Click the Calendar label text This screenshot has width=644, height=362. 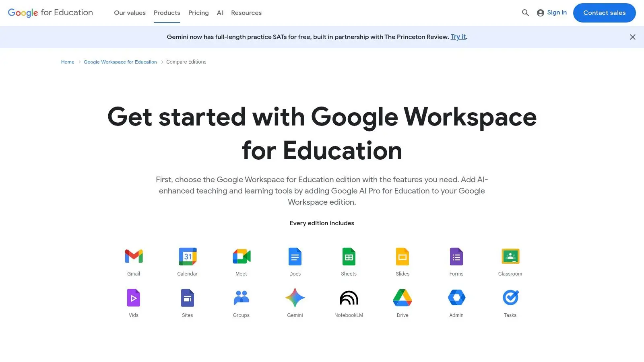(x=188, y=274)
